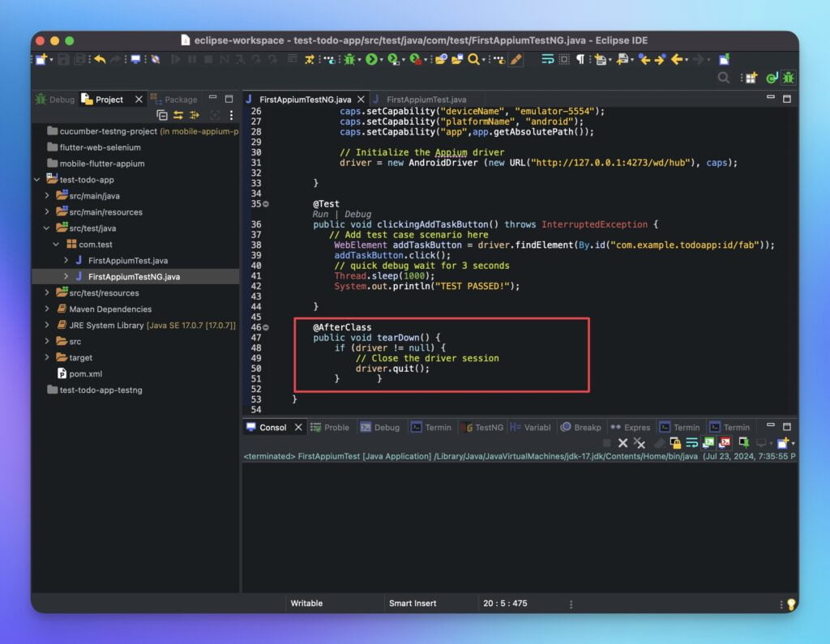Click the yellow Search magnifier icon
This screenshot has height=644, width=830.
tap(473, 59)
